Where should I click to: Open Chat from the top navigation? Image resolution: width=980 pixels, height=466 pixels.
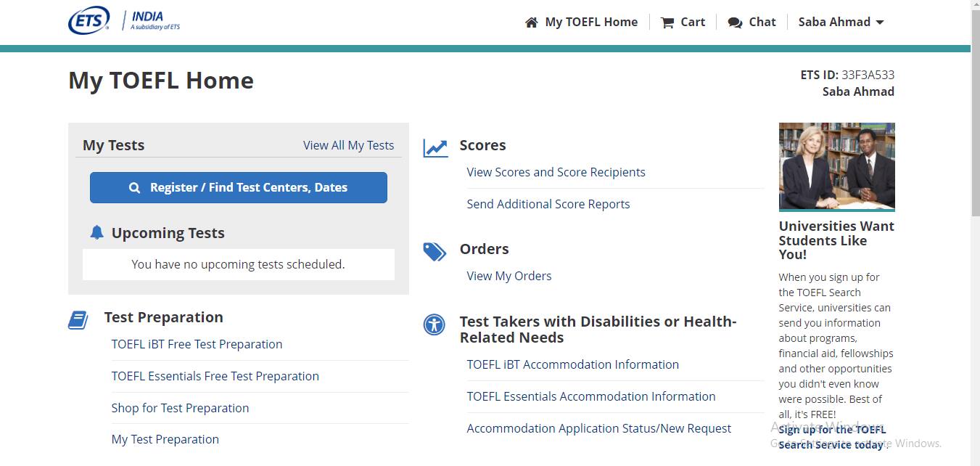coord(762,22)
